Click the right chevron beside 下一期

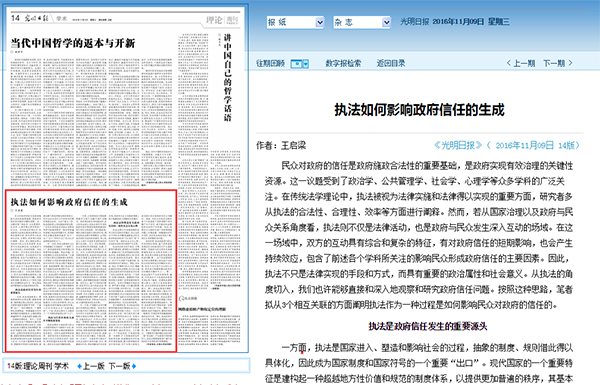[x=570, y=63]
